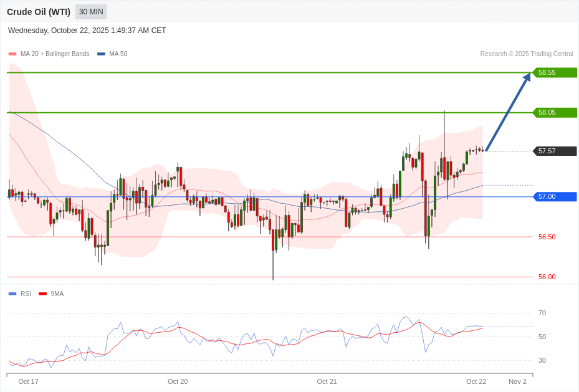Click the green 58.05 resistance price tag
This screenshot has height=392, width=579.
555,112
